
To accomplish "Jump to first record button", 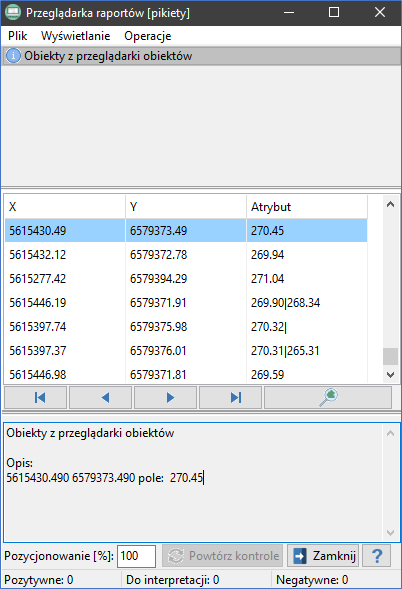I will click(36, 397).
